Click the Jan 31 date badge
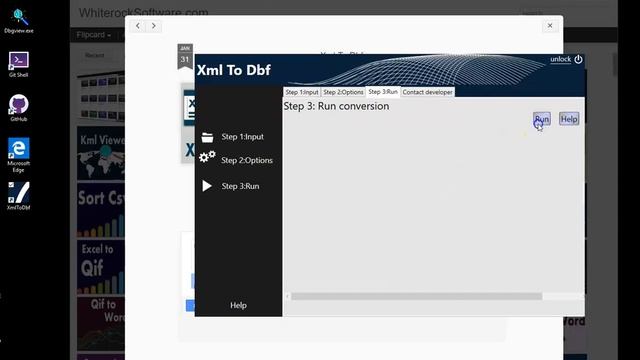The height and width of the screenshot is (360, 640). point(185,56)
